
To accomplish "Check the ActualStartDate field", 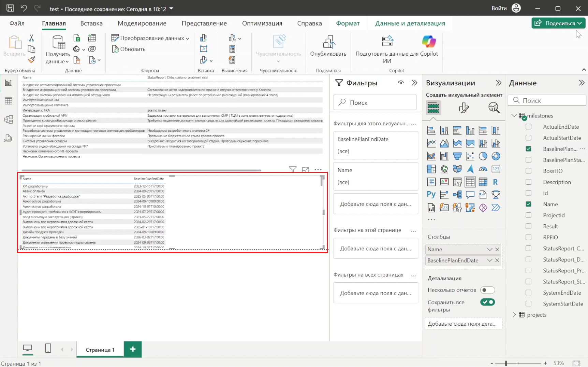I will [x=528, y=138].
